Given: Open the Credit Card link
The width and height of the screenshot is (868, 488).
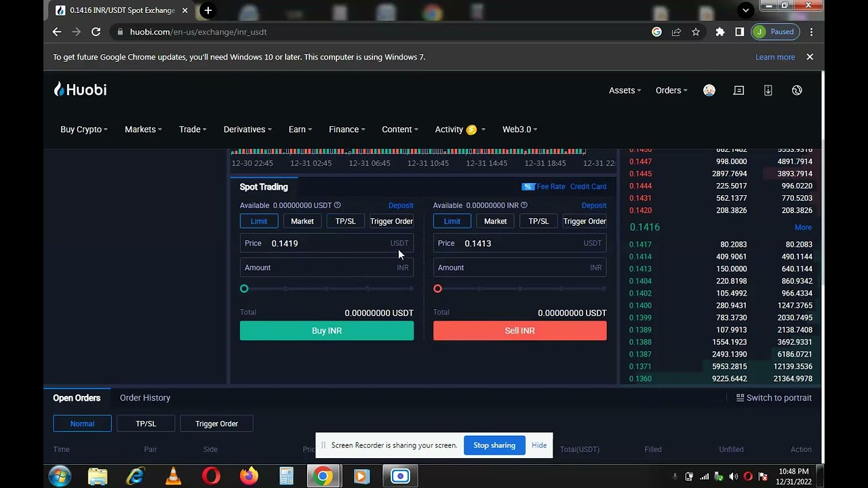Looking at the screenshot, I should click(x=588, y=186).
